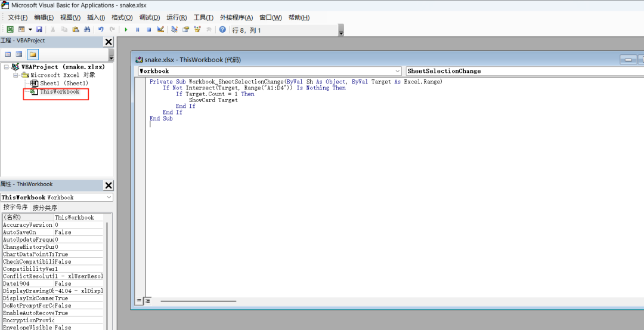Viewport: 644px width, 330px height.
Task: Click the greyed Toolbox icon
Action: coord(209,30)
